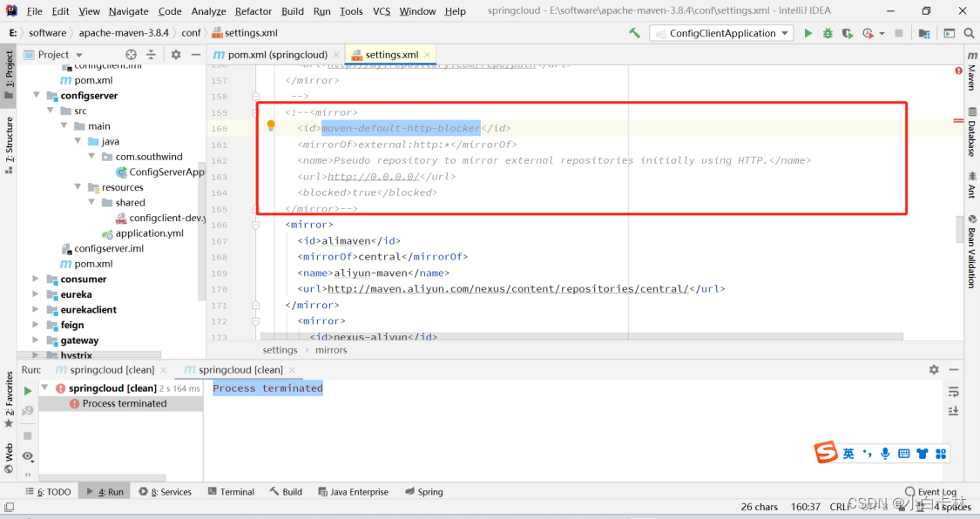Click the Build project hammer icon

pos(634,33)
